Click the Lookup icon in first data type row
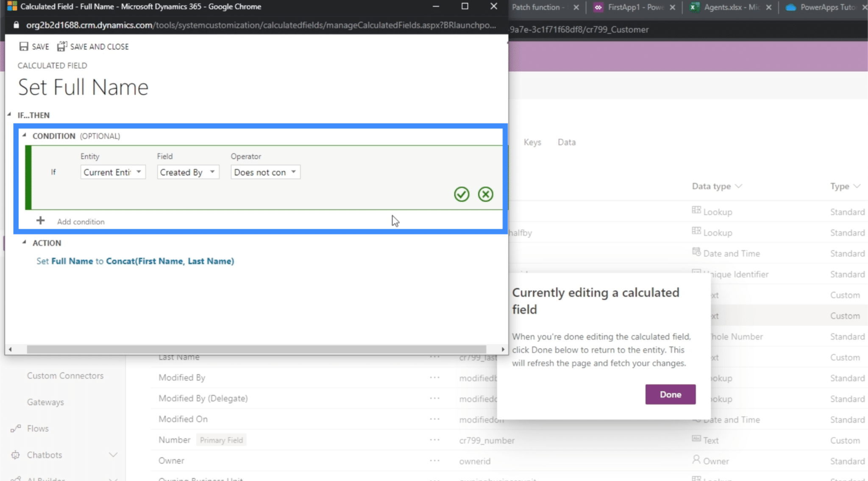The width and height of the screenshot is (868, 481). point(696,210)
